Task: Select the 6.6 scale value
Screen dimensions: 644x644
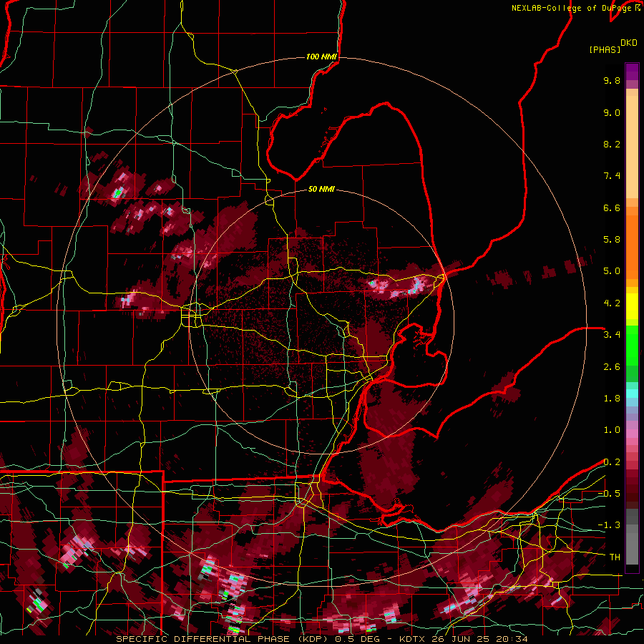Action: [612, 208]
